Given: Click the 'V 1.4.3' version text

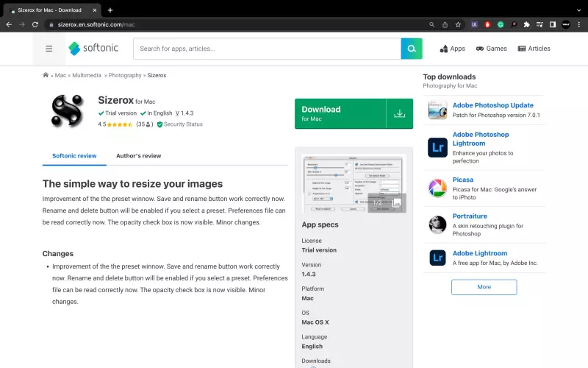Looking at the screenshot, I should tap(184, 113).
